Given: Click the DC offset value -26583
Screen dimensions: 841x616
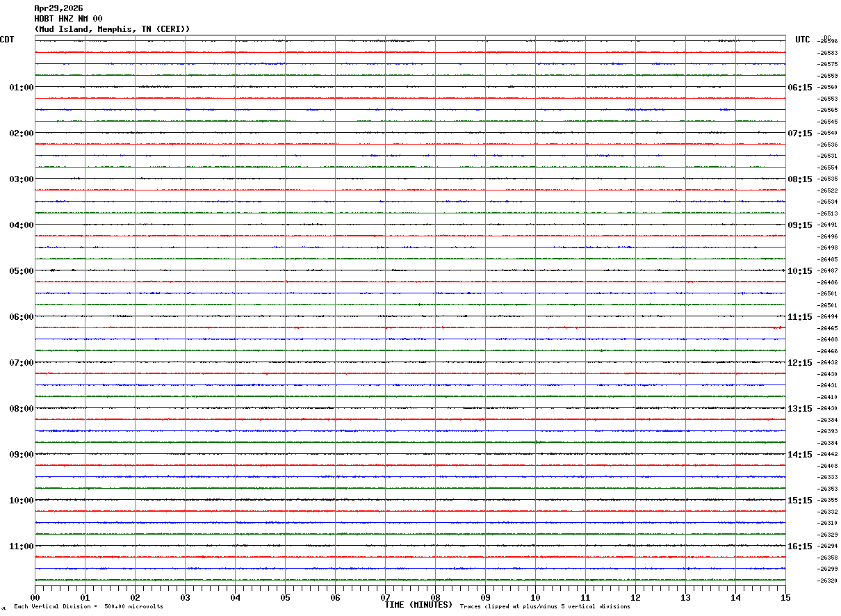Looking at the screenshot, I should (827, 53).
